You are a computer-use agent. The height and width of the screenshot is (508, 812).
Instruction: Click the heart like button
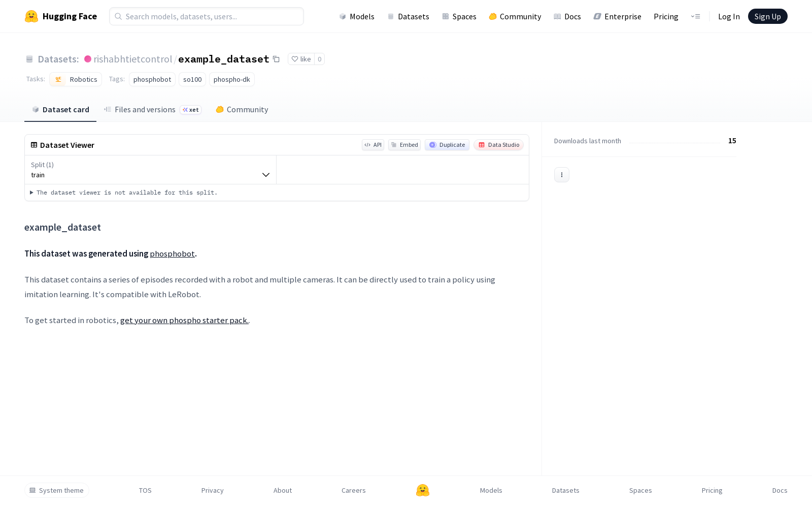pyautogui.click(x=301, y=59)
